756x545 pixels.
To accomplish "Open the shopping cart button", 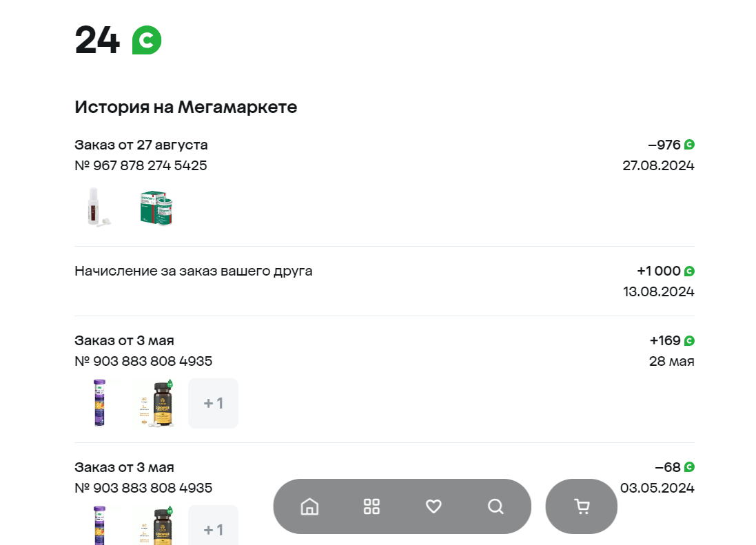I will point(582,506).
